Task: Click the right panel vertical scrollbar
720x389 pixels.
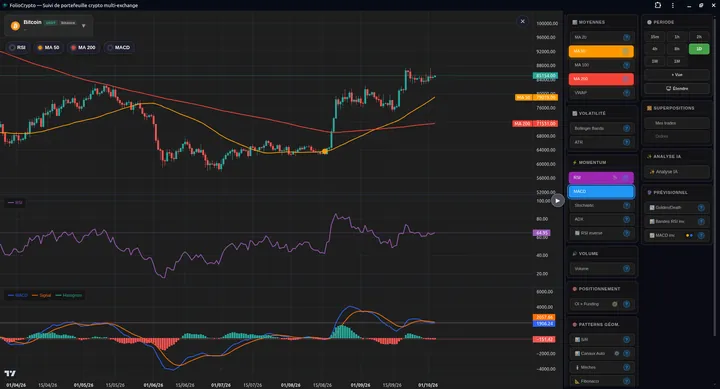Action: click(714, 175)
